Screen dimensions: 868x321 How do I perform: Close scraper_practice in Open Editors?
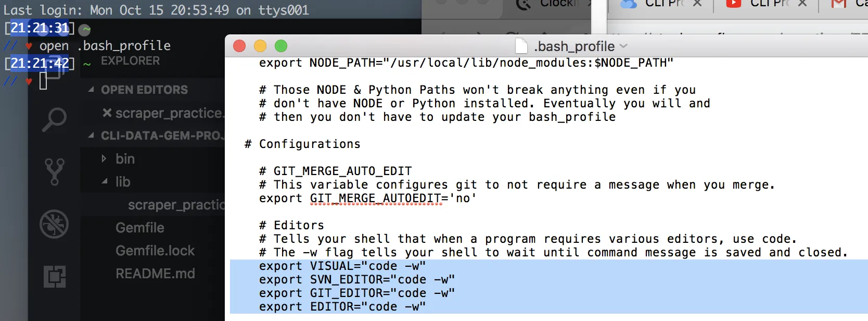click(107, 113)
